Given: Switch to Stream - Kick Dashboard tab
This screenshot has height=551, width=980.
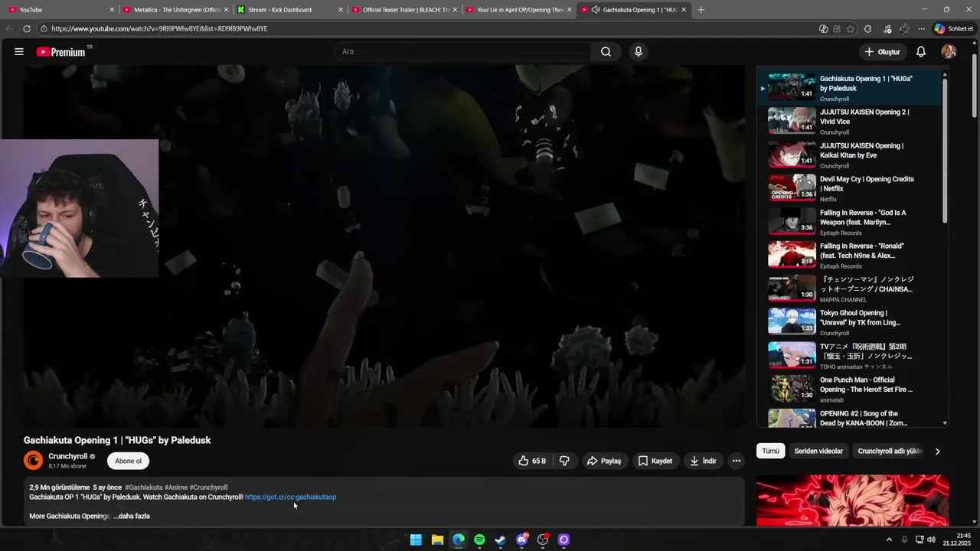Looking at the screenshot, I should click(290, 10).
